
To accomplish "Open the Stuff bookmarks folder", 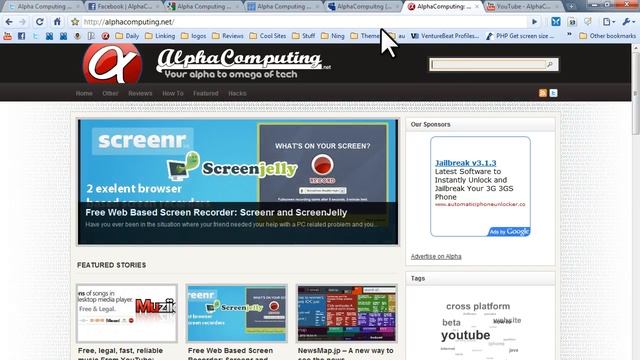I will click(303, 36).
